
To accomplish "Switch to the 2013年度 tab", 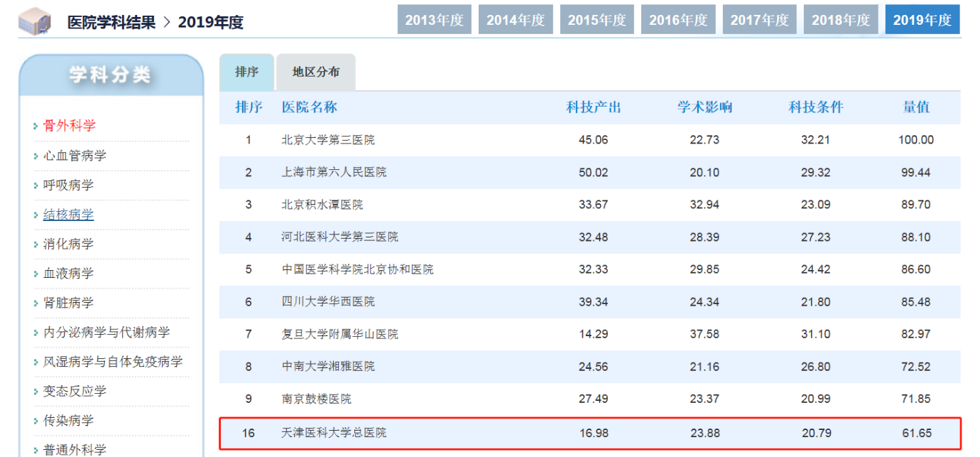I will 435,19.
